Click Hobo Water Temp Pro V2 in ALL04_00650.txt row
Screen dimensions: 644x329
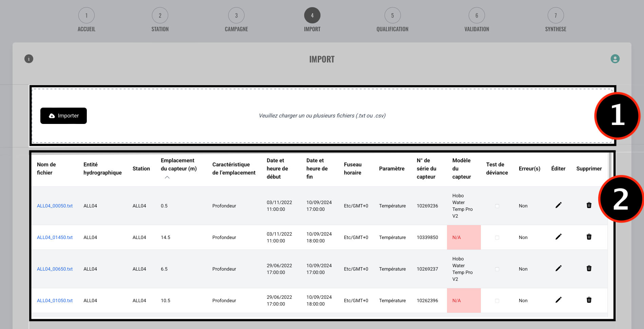click(463, 269)
